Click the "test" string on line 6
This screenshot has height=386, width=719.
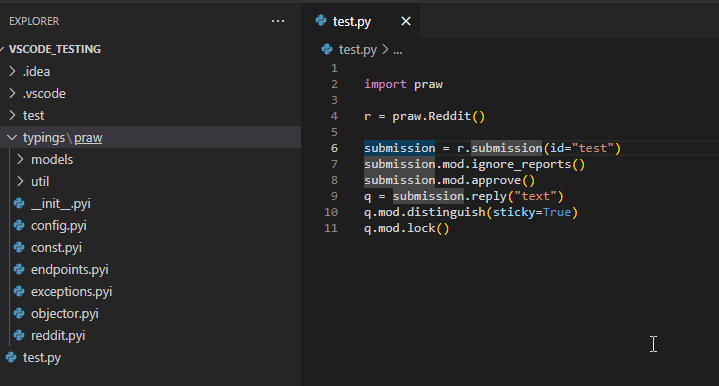point(592,148)
